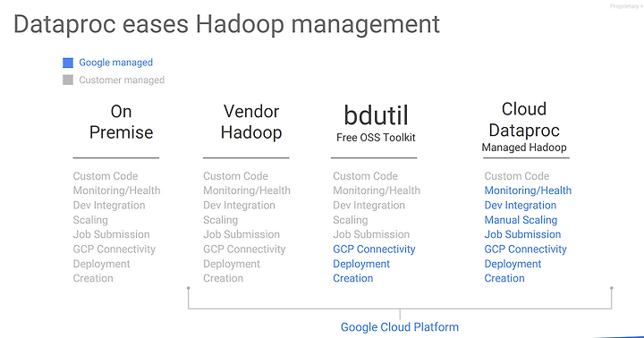Viewport: 644px width, 338px height.
Task: Pick 'Monitoring/Health' in the bdutil column
Action: point(377,190)
